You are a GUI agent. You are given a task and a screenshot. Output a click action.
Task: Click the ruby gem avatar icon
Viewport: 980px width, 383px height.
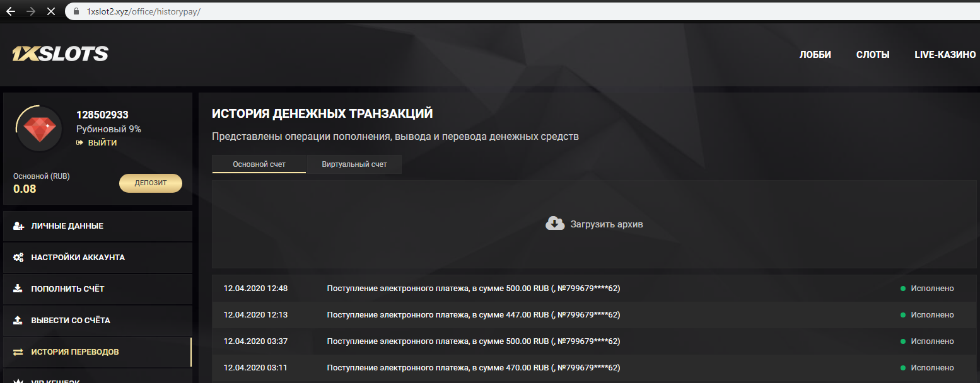(x=39, y=129)
